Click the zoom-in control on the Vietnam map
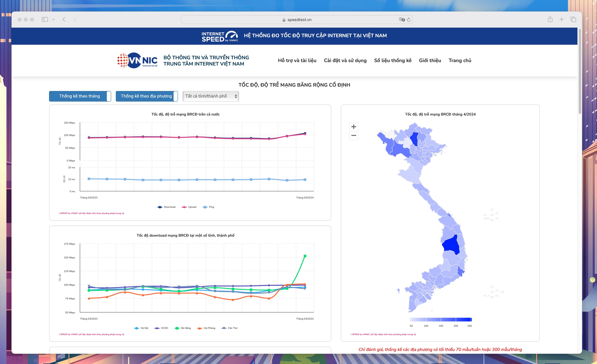The image size is (597, 364). [353, 127]
